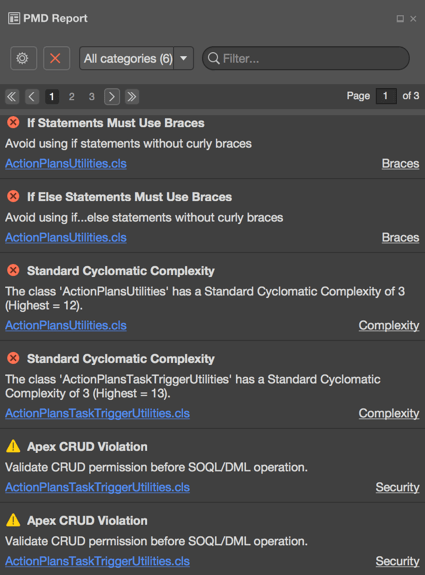Click the Security category link on first CRUD Violation
The image size is (425, 575).
(397, 487)
